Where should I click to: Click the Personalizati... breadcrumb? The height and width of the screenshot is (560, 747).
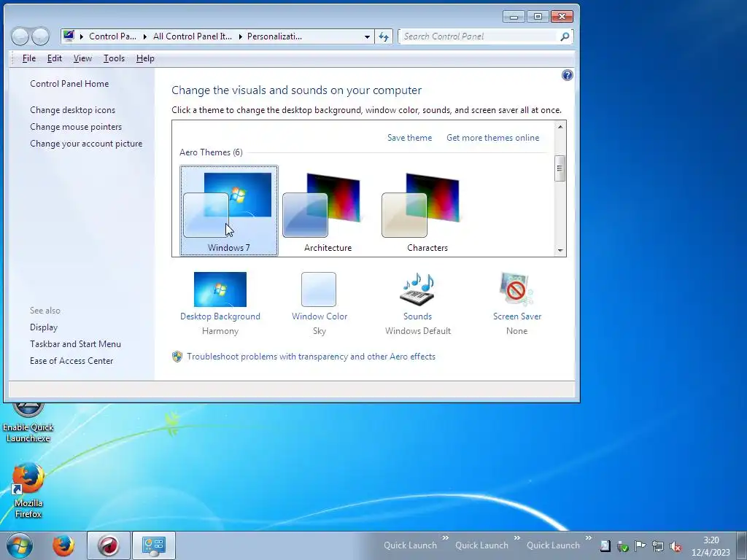click(274, 36)
